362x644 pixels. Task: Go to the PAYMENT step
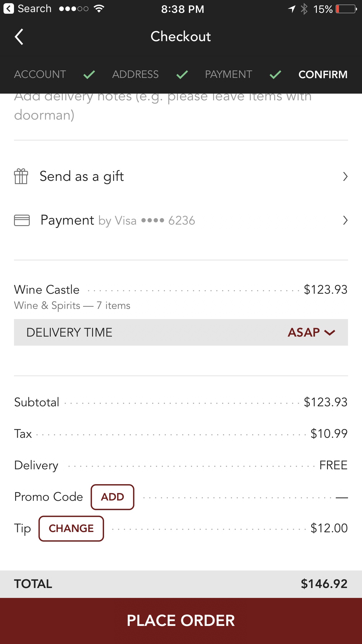pos(229,74)
